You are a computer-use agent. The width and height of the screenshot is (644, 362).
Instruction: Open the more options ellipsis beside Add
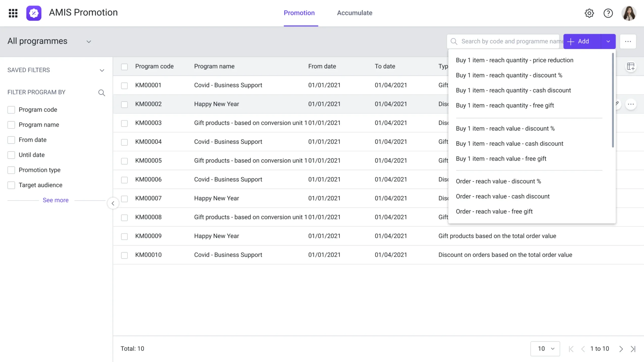coord(628,41)
